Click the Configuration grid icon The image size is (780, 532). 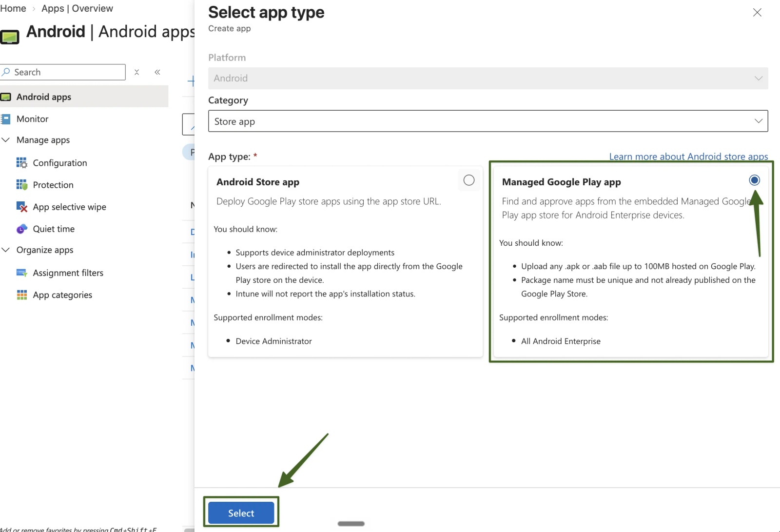click(22, 163)
